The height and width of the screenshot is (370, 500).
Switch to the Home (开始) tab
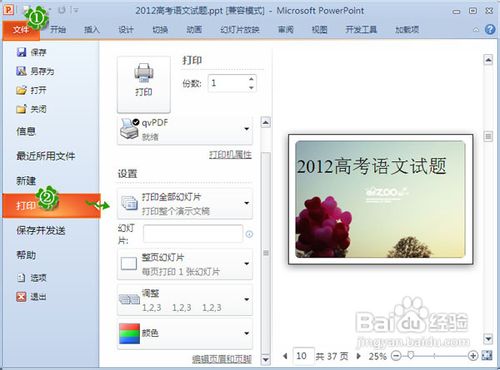click(x=58, y=30)
